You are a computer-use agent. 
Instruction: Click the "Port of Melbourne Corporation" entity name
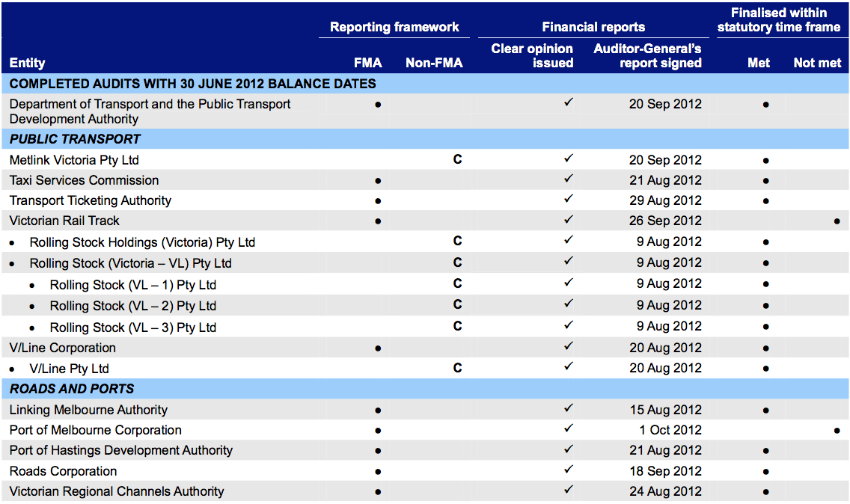click(96, 430)
